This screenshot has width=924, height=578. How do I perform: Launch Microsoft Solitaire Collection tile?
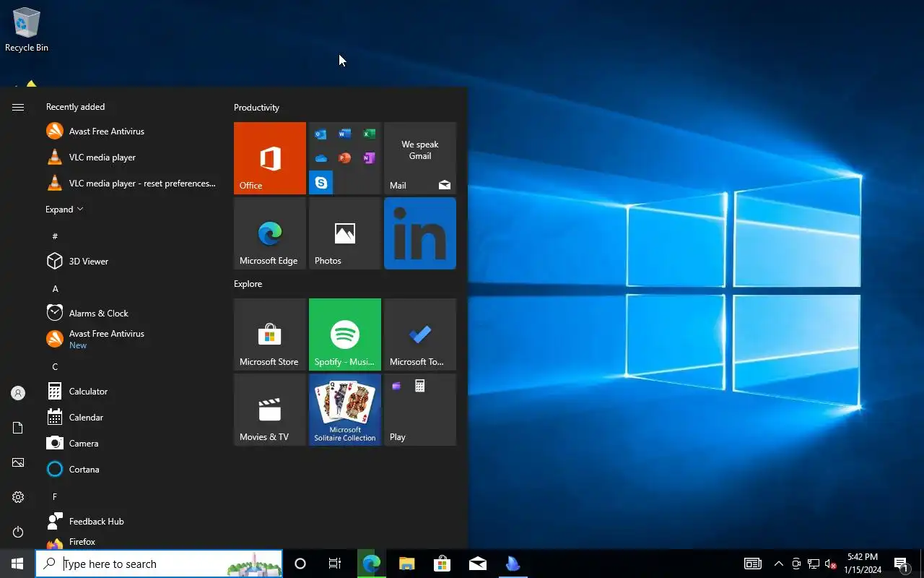point(345,410)
